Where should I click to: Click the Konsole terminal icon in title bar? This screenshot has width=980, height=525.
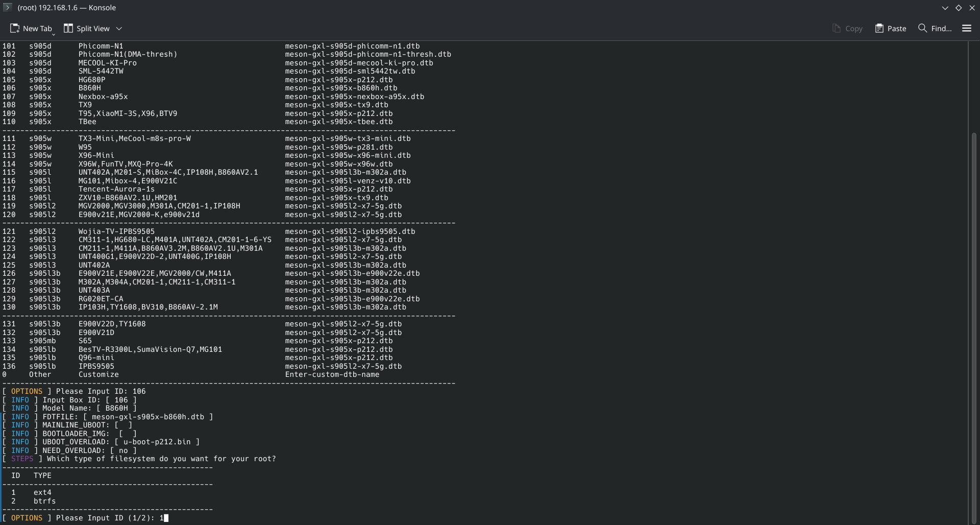(7, 8)
